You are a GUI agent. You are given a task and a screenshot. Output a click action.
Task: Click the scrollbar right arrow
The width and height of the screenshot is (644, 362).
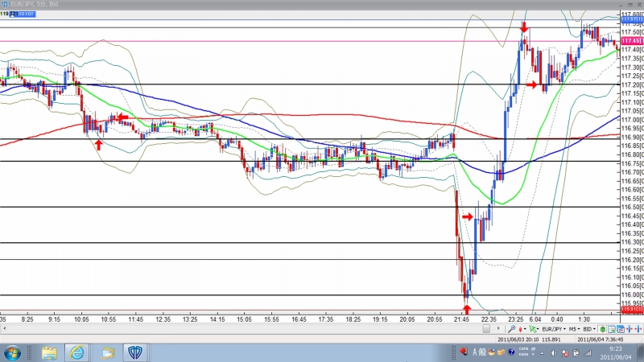coord(498,329)
